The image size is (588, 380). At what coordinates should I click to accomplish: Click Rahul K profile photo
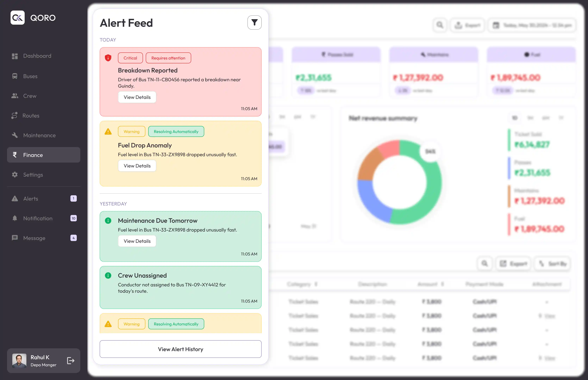(19, 360)
